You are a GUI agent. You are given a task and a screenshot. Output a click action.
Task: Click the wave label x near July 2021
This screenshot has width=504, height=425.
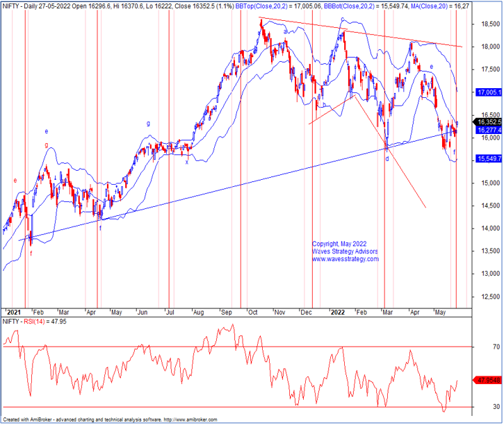pyautogui.click(x=187, y=162)
